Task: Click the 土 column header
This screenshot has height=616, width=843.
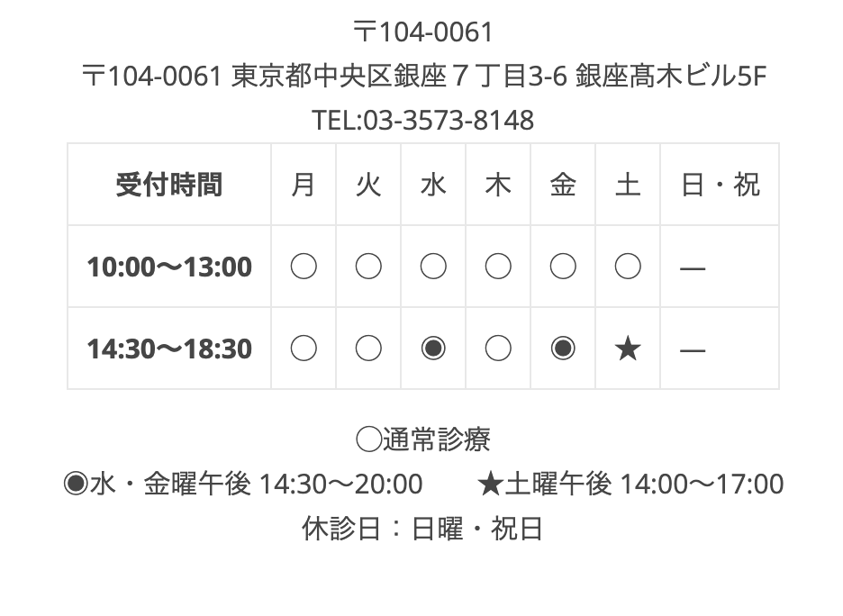Action: tap(628, 185)
